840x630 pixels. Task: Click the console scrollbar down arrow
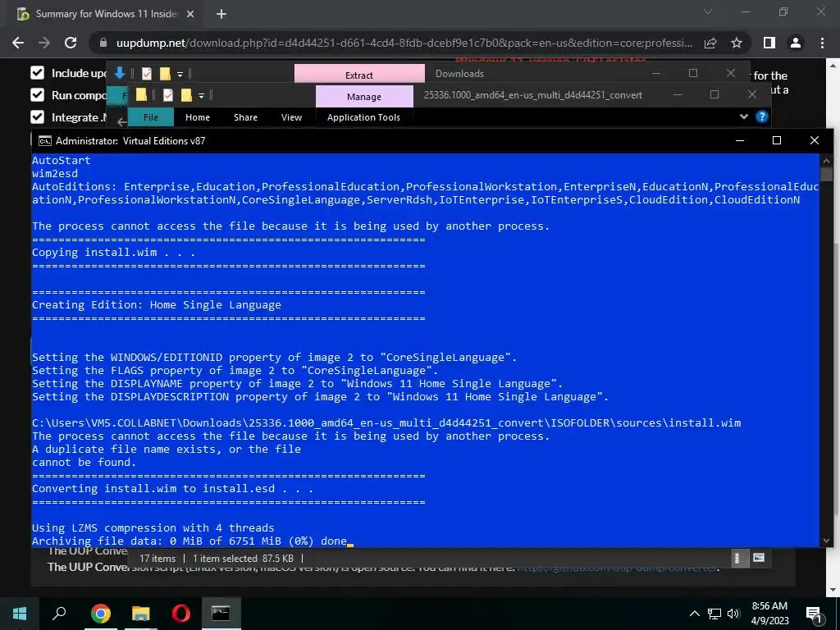pos(826,541)
